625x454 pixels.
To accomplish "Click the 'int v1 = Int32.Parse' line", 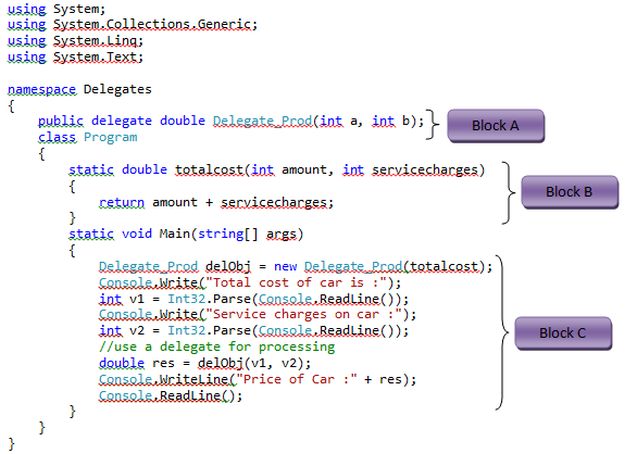I will (254, 299).
